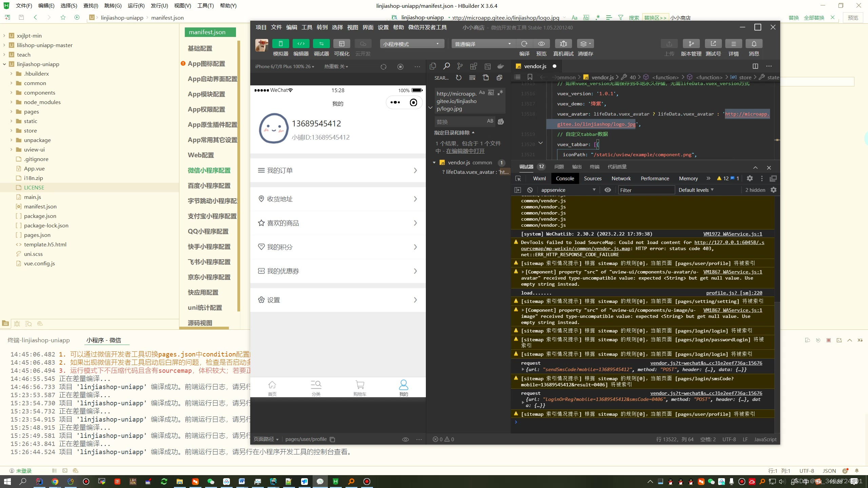This screenshot has height=488, width=868.
Task: Click the 全部替换 replace all button
Action: 815,18
